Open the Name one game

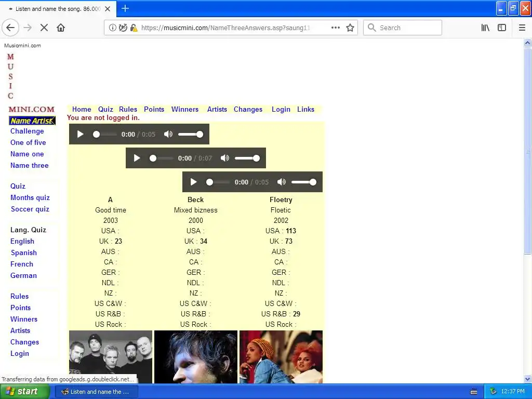point(27,154)
